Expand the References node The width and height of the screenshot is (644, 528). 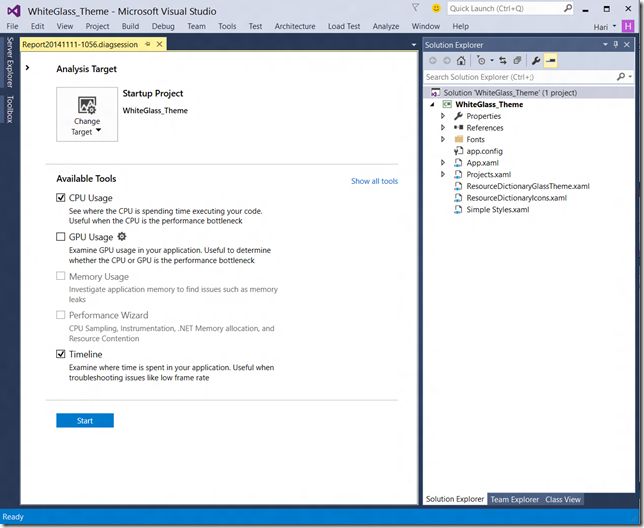[443, 128]
